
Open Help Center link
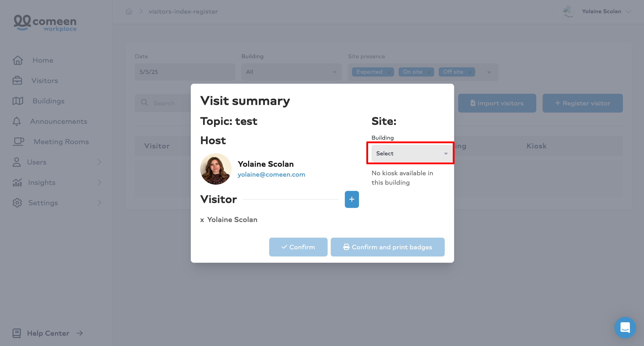tap(48, 333)
